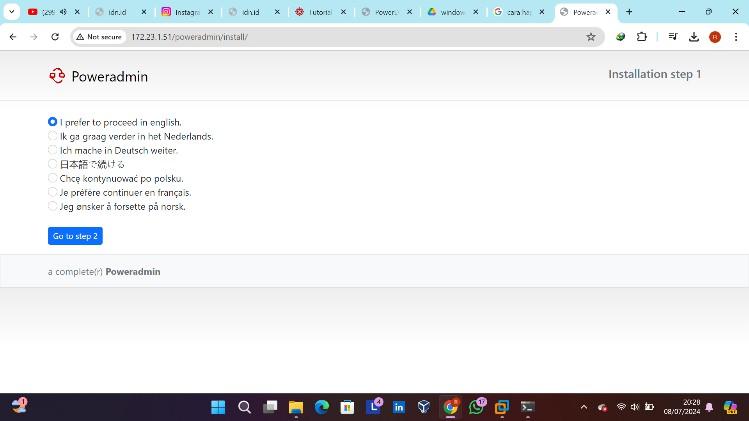Click the Poweradmin logo icon in header
Image resolution: width=749 pixels, height=421 pixels.
coord(57,76)
